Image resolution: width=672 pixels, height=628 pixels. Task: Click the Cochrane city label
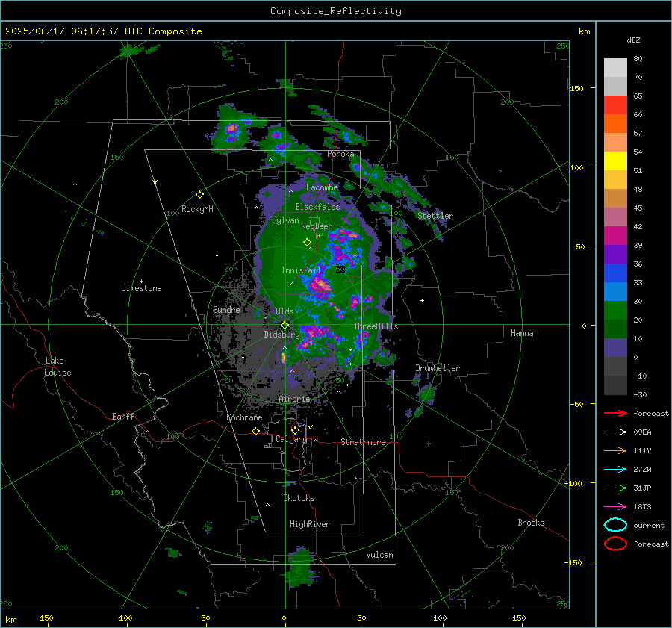[244, 417]
